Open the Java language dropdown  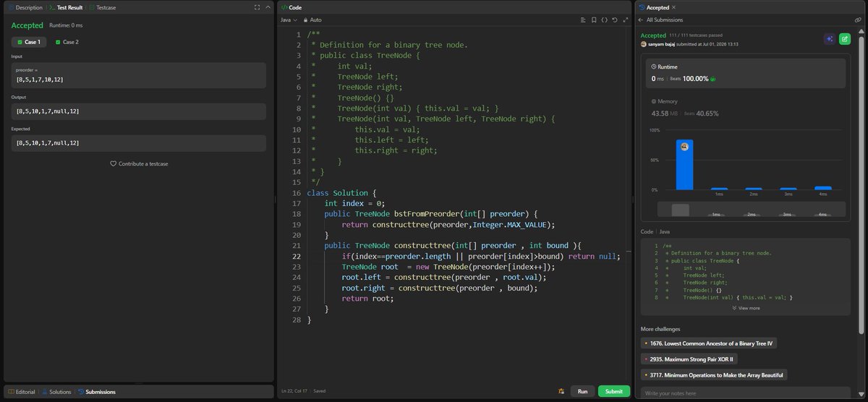(290, 20)
